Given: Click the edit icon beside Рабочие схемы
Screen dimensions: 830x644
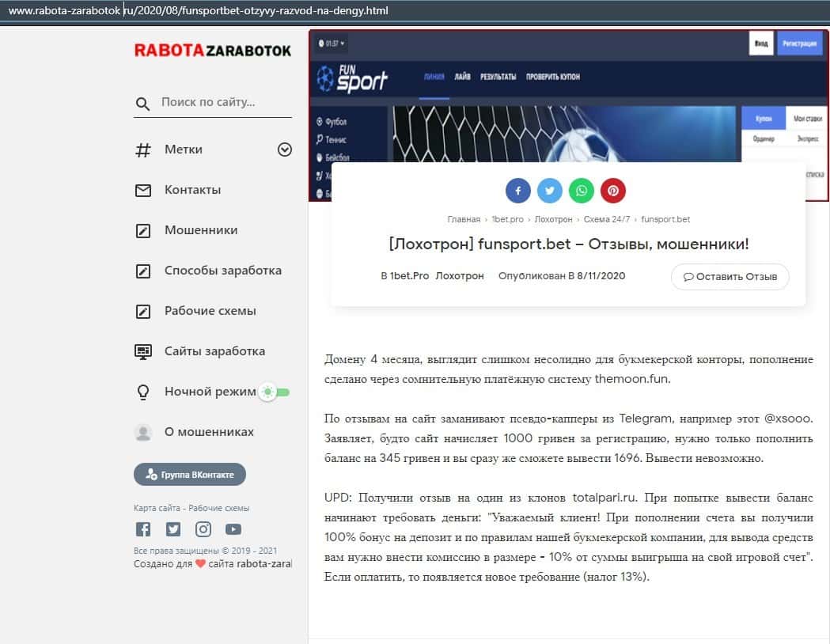Looking at the screenshot, I should [143, 311].
